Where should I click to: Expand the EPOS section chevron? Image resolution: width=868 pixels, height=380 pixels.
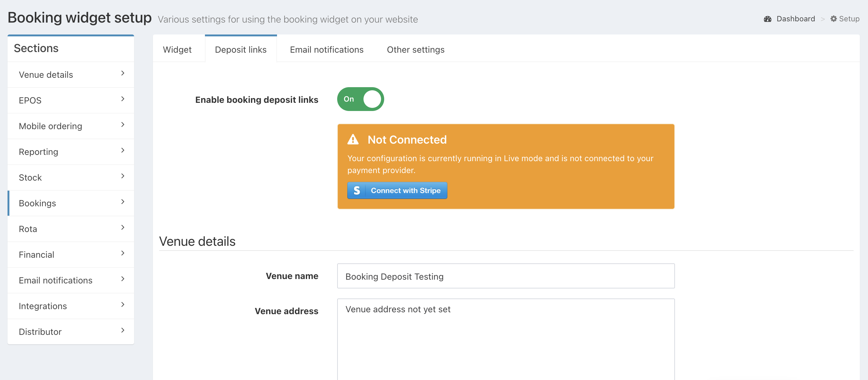click(x=123, y=99)
